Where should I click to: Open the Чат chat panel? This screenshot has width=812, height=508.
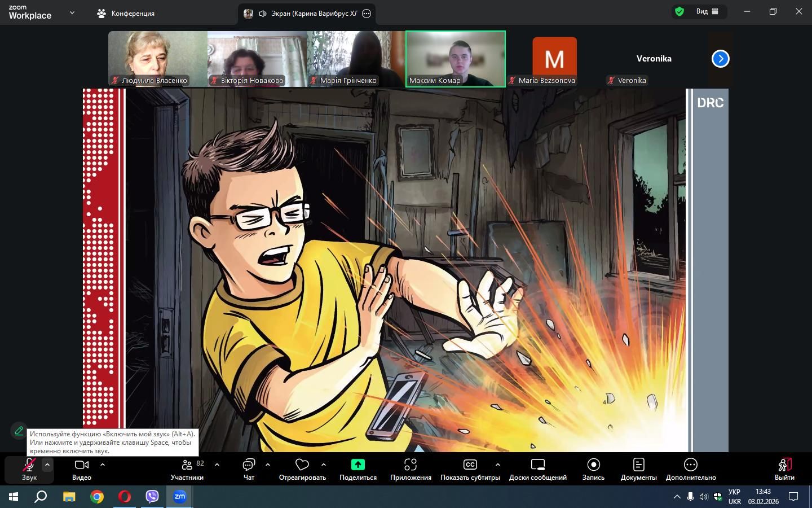tap(249, 468)
